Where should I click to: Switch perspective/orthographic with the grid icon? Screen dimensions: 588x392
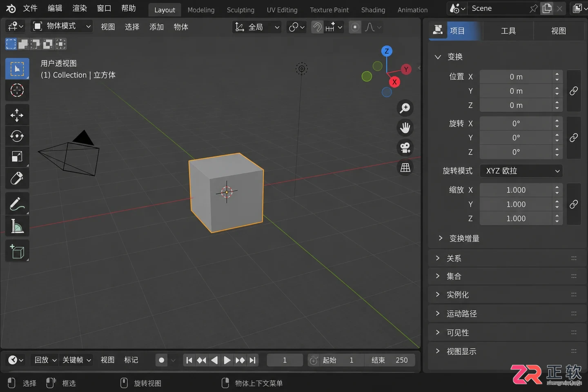pyautogui.click(x=405, y=167)
